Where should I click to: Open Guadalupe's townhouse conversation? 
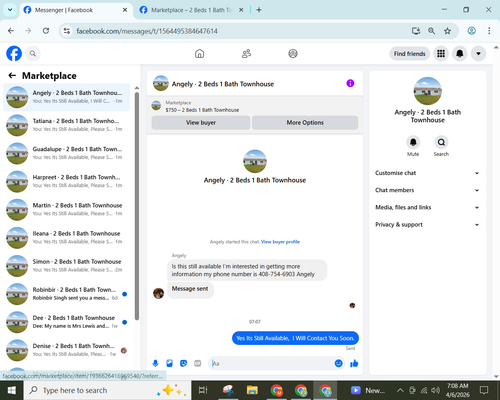(x=67, y=153)
